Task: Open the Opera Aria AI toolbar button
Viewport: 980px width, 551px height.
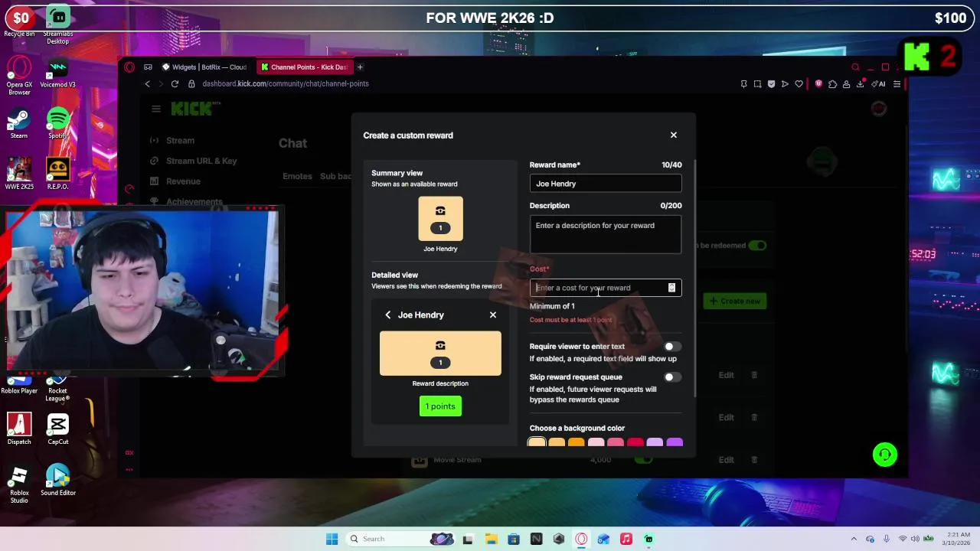Action: coord(878,84)
